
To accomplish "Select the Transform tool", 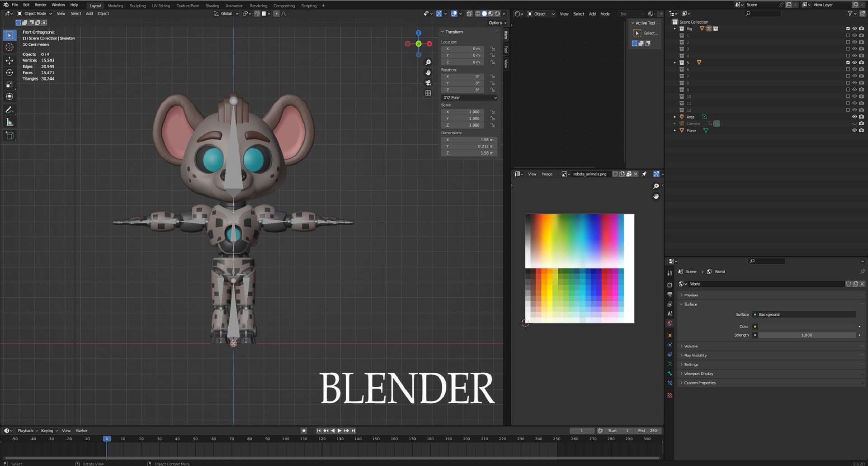I will [9, 96].
